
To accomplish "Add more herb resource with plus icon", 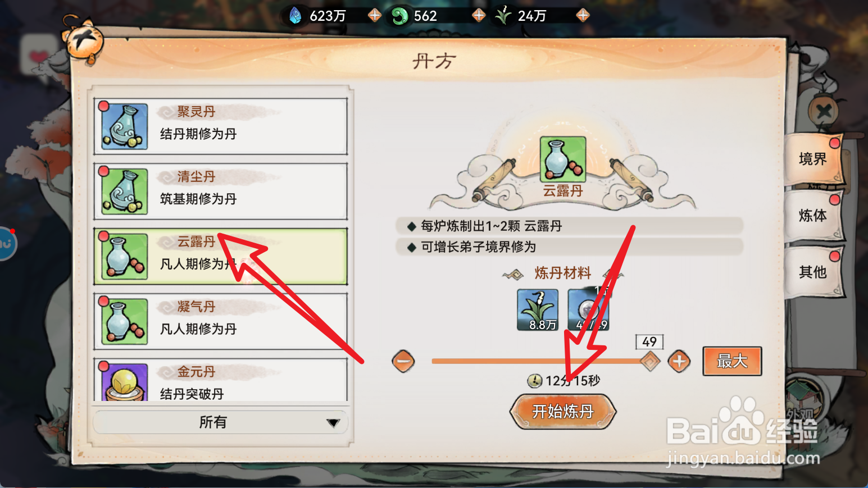I will tap(583, 15).
